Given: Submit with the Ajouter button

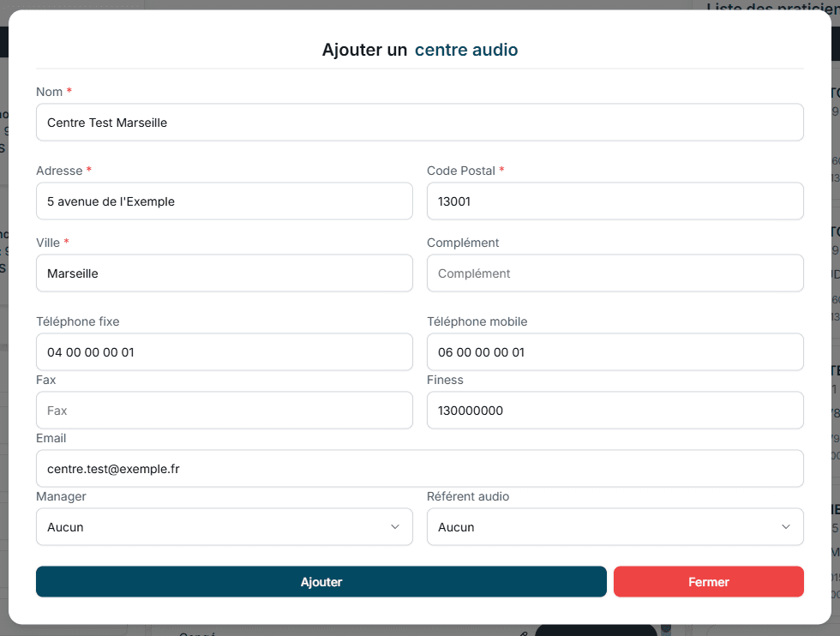Looking at the screenshot, I should click(321, 581).
